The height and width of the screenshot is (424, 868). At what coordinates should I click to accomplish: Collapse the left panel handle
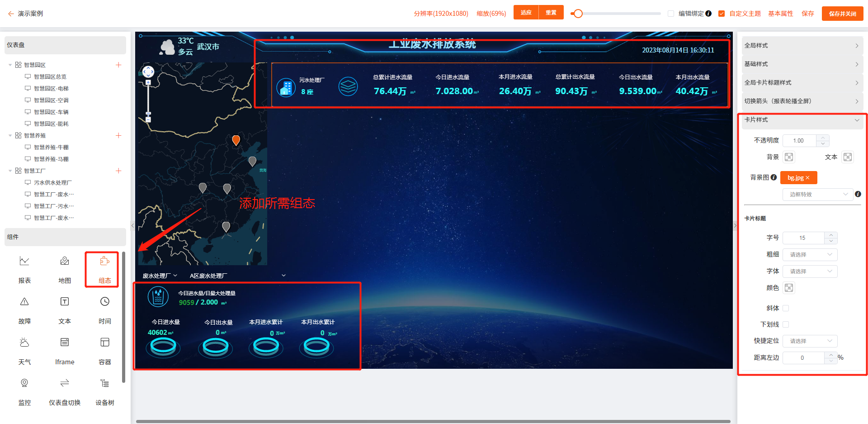132,225
